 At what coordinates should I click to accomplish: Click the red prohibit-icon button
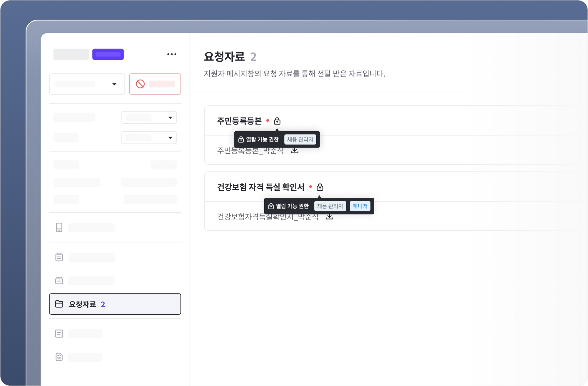coord(155,84)
